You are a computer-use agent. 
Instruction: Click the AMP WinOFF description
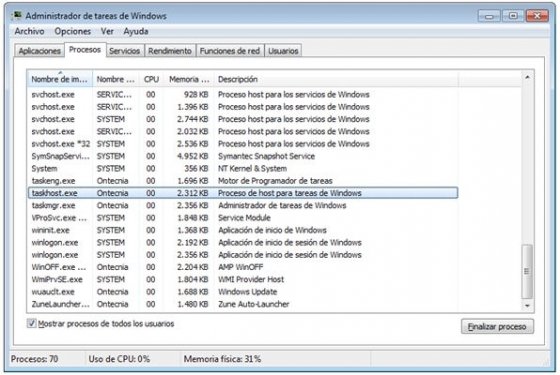click(241, 267)
